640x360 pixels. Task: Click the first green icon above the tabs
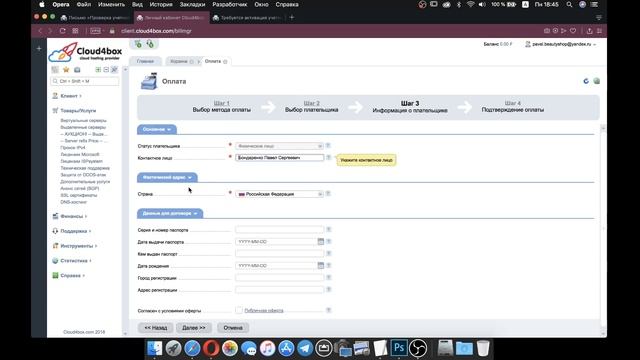click(x=138, y=44)
